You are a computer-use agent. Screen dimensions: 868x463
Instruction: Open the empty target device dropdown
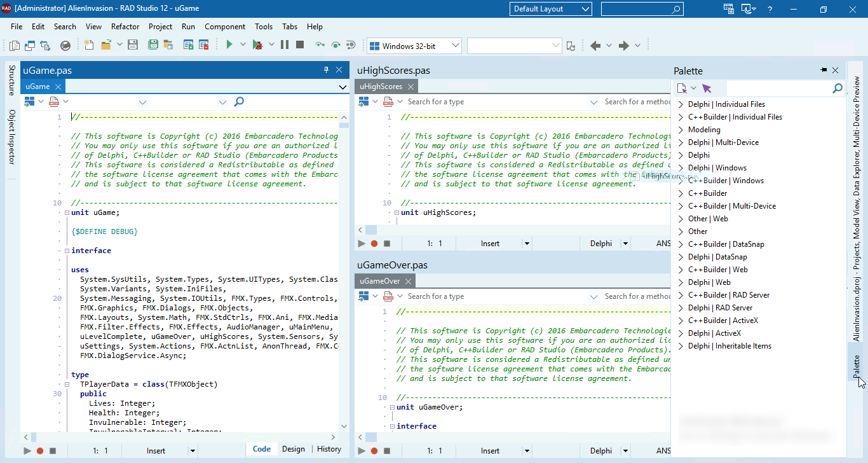515,46
